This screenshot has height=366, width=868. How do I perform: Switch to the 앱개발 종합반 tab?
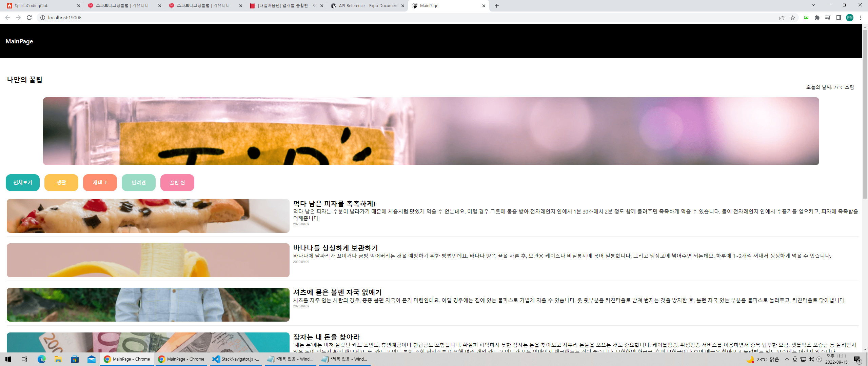287,6
